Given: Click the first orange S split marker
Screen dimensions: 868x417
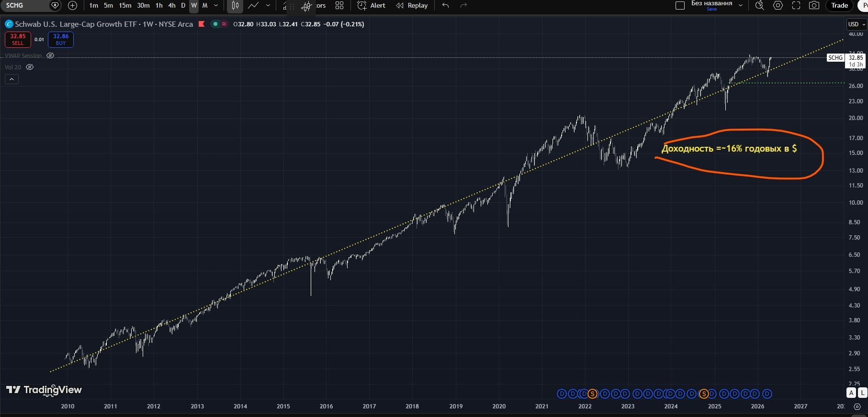Looking at the screenshot, I should [x=593, y=394].
